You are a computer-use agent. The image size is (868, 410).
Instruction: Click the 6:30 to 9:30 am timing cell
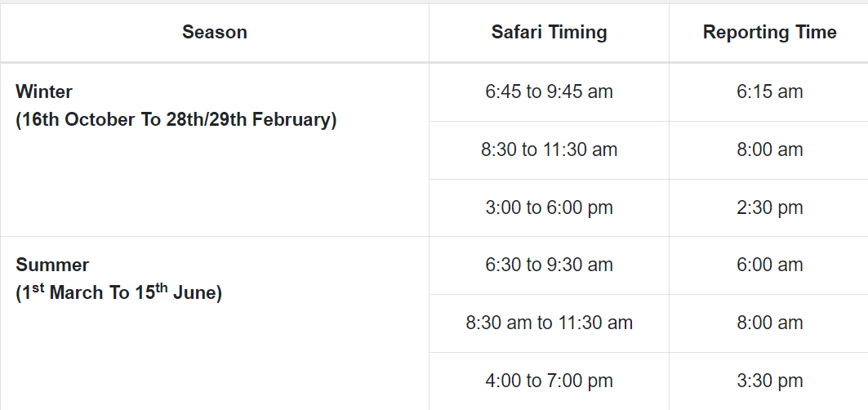549,265
